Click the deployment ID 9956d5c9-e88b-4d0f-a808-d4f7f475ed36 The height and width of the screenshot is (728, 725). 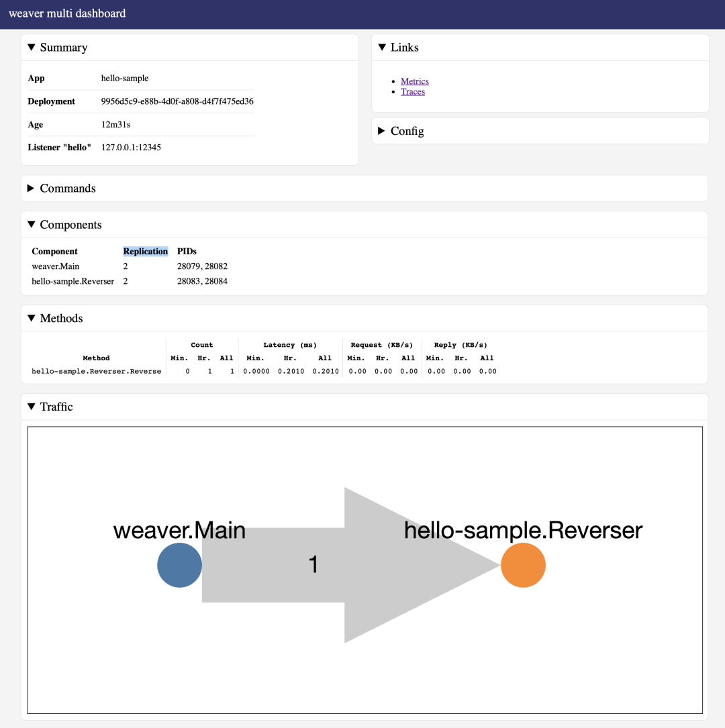(177, 101)
